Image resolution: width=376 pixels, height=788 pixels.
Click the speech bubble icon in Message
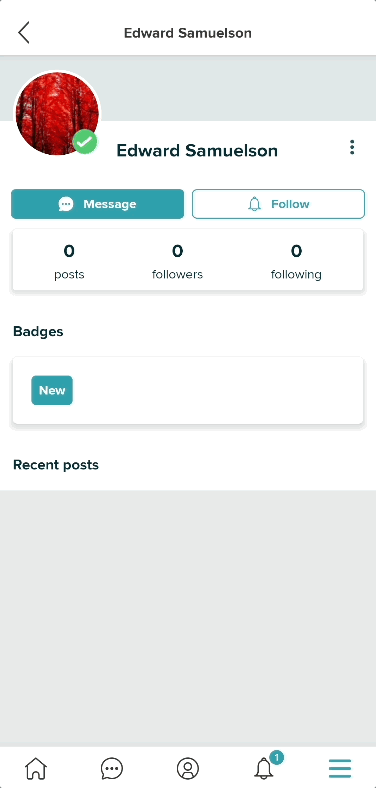point(66,204)
